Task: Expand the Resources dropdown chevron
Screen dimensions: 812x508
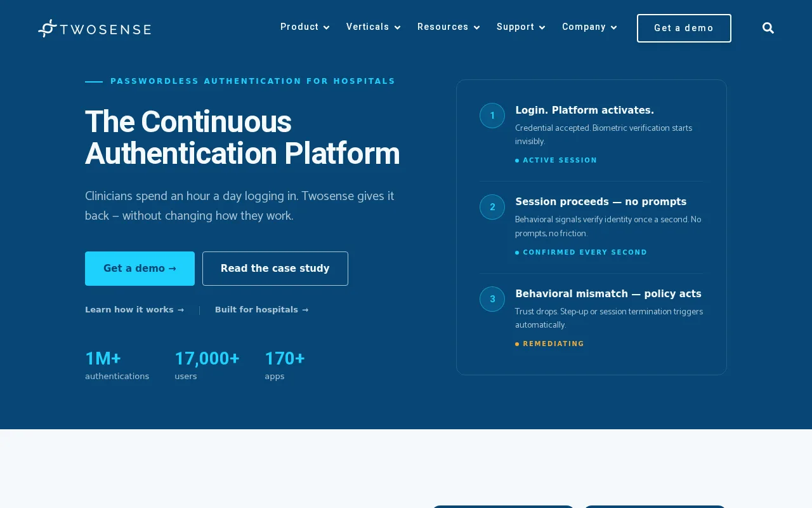Action: pos(477,27)
